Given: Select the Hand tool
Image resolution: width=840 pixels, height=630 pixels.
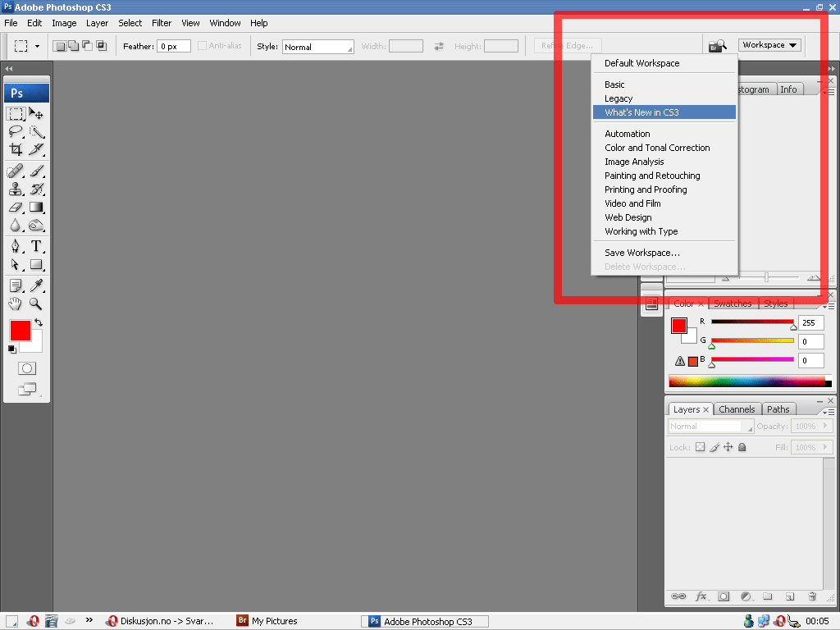Looking at the screenshot, I should click(x=16, y=304).
